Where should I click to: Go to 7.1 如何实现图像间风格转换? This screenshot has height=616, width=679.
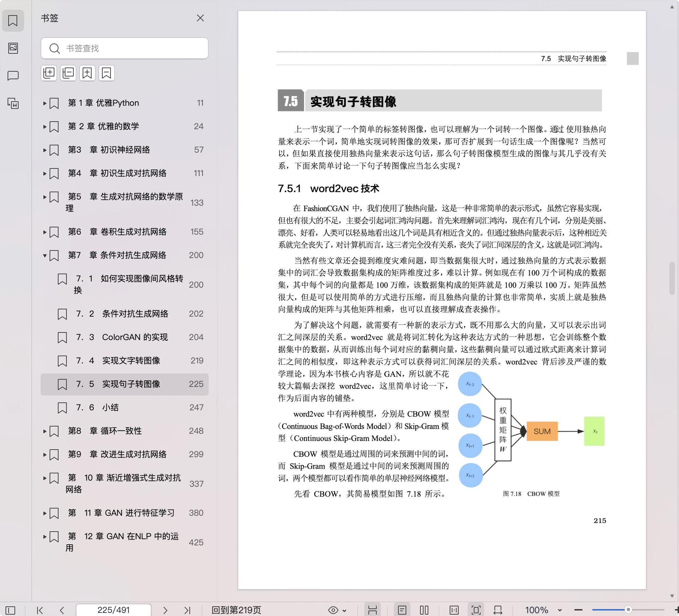(125, 284)
